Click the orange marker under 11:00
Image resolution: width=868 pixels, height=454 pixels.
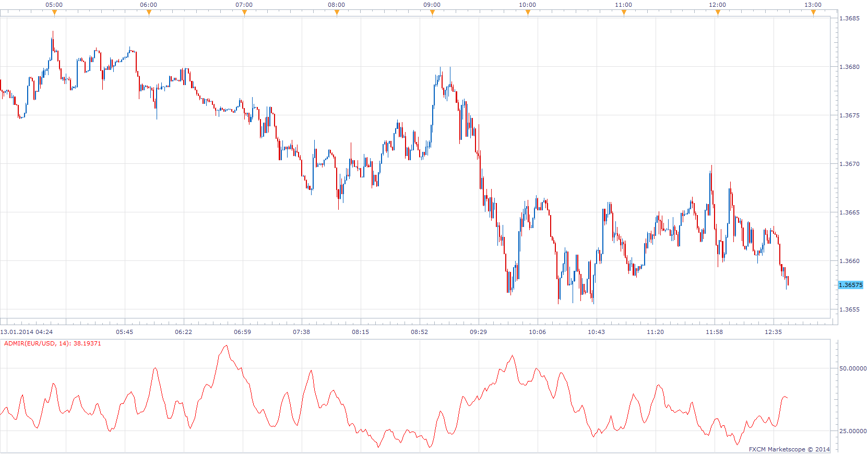[624, 13]
